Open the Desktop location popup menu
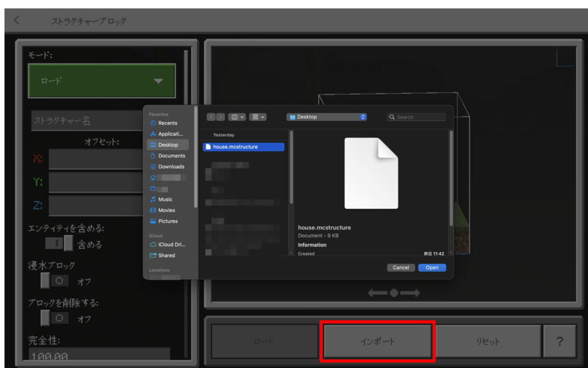The image size is (588, 368). (x=327, y=117)
